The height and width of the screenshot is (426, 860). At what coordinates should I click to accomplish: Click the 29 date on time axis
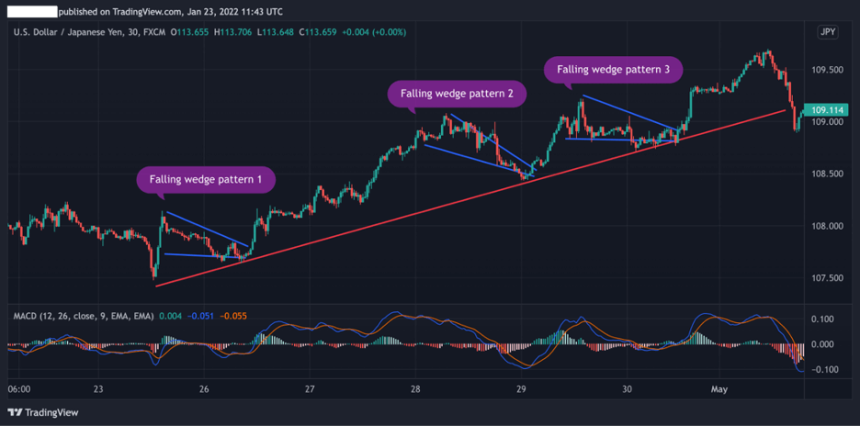[x=520, y=389]
